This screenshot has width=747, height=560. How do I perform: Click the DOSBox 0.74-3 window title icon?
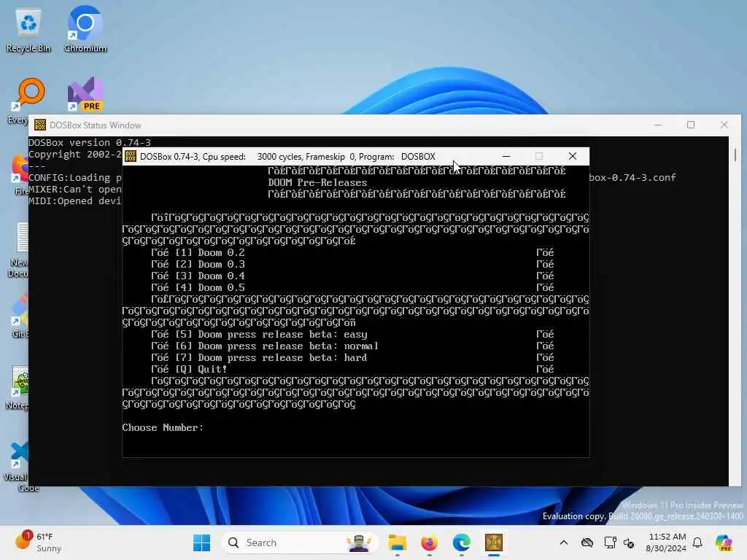click(131, 156)
